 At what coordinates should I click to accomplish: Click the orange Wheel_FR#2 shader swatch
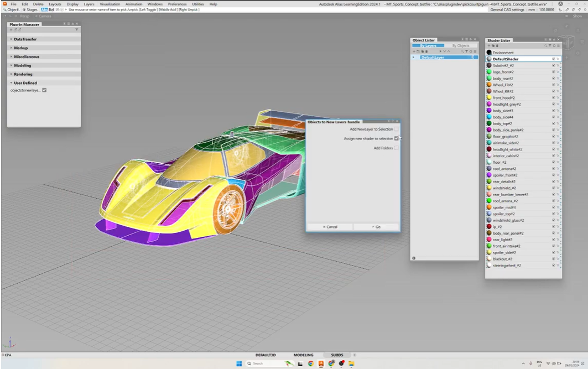(x=489, y=85)
